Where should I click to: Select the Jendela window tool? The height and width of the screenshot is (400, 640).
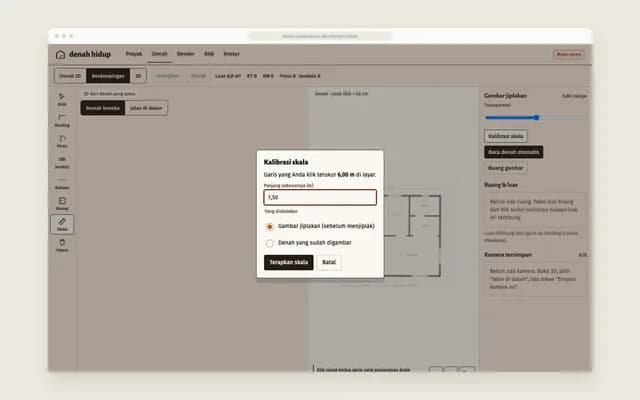[62, 162]
